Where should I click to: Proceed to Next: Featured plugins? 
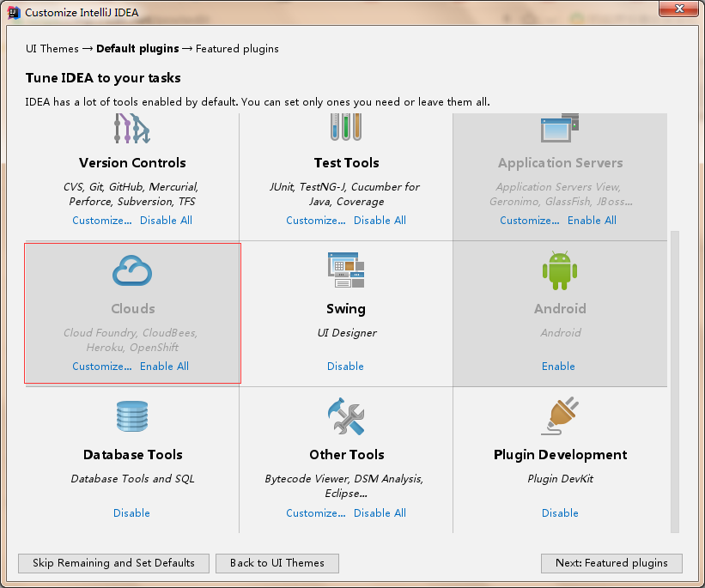611,563
